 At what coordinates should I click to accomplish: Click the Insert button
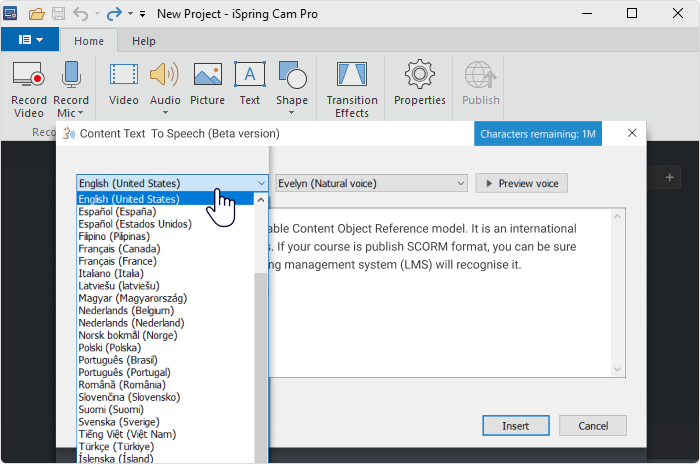[516, 426]
